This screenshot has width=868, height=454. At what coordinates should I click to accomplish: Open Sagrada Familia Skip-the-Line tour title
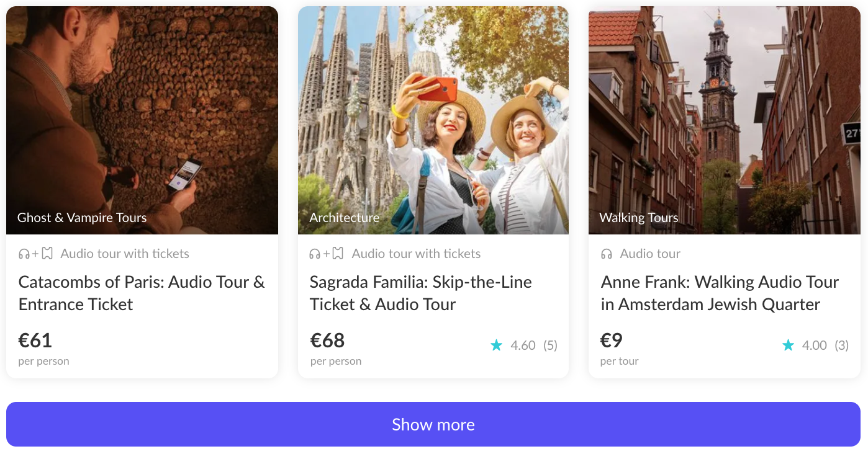click(x=420, y=293)
